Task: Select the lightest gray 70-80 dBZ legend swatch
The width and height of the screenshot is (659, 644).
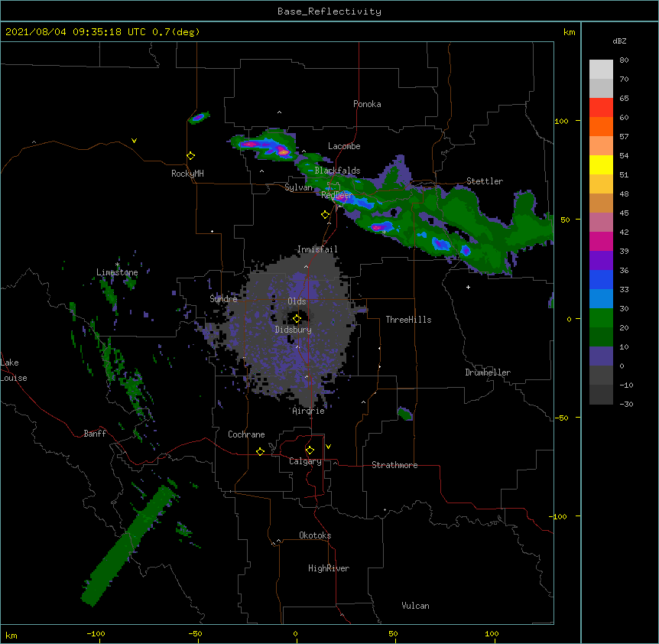Action: click(x=601, y=70)
